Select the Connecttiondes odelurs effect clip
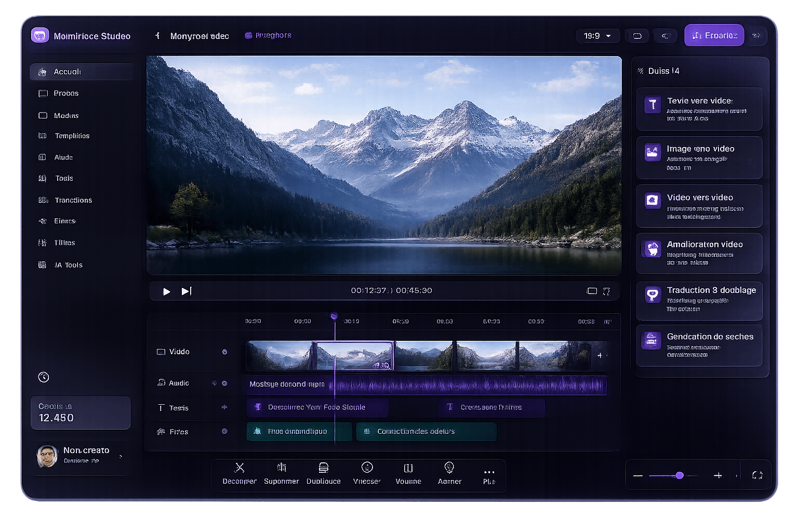 426,432
